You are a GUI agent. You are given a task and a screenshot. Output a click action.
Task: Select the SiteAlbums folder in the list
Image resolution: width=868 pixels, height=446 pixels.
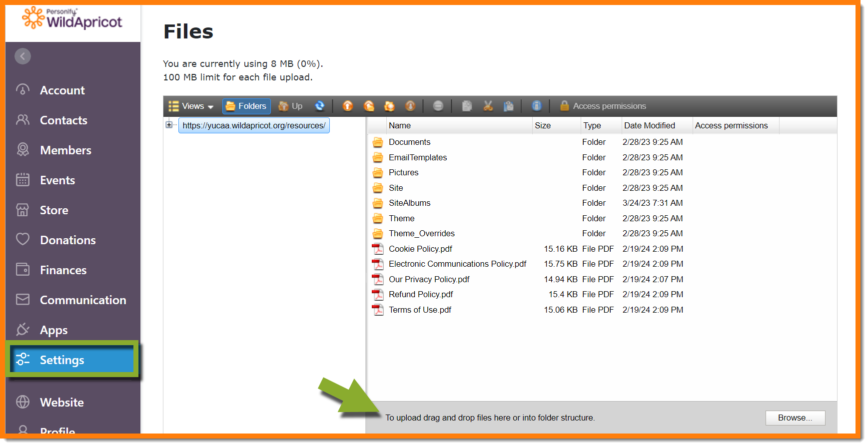pyautogui.click(x=409, y=203)
